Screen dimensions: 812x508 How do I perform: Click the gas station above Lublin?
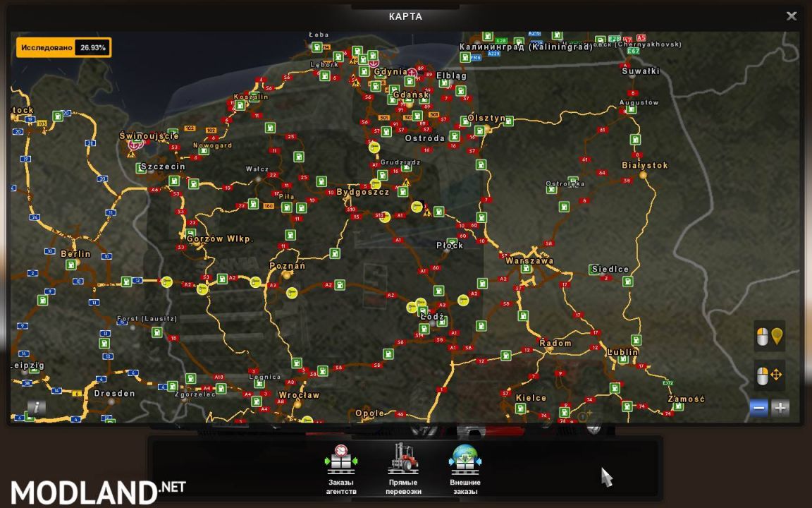(x=636, y=341)
